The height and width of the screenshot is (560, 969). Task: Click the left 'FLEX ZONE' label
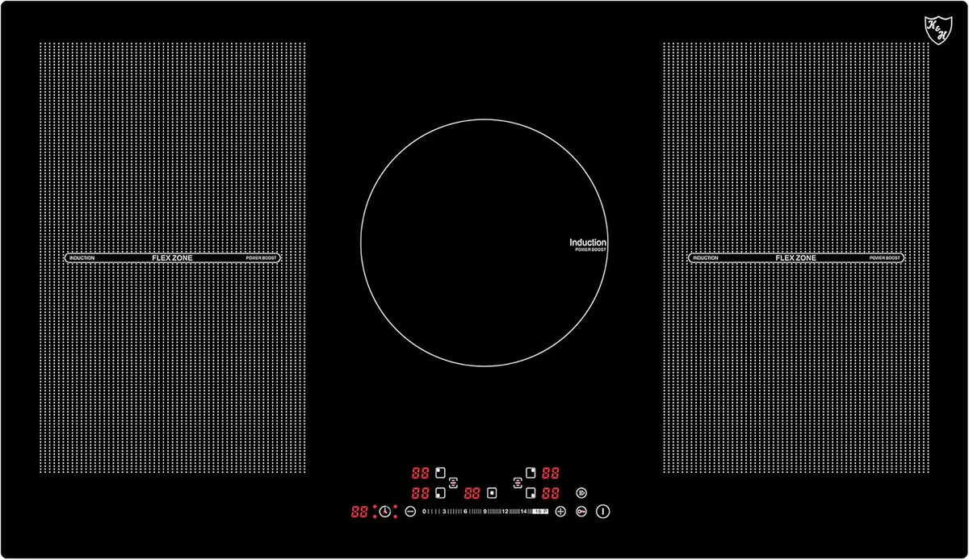pyautogui.click(x=172, y=258)
